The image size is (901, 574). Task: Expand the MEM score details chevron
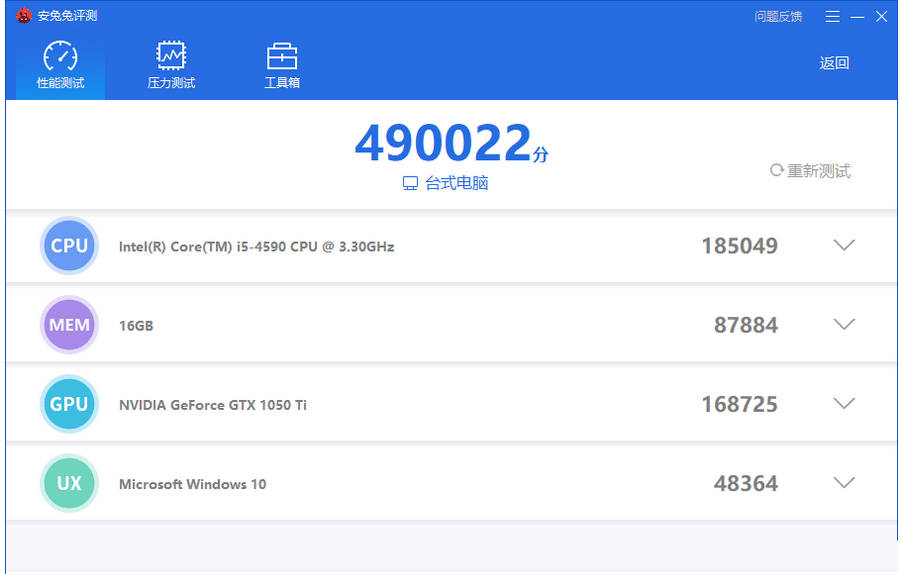(844, 325)
